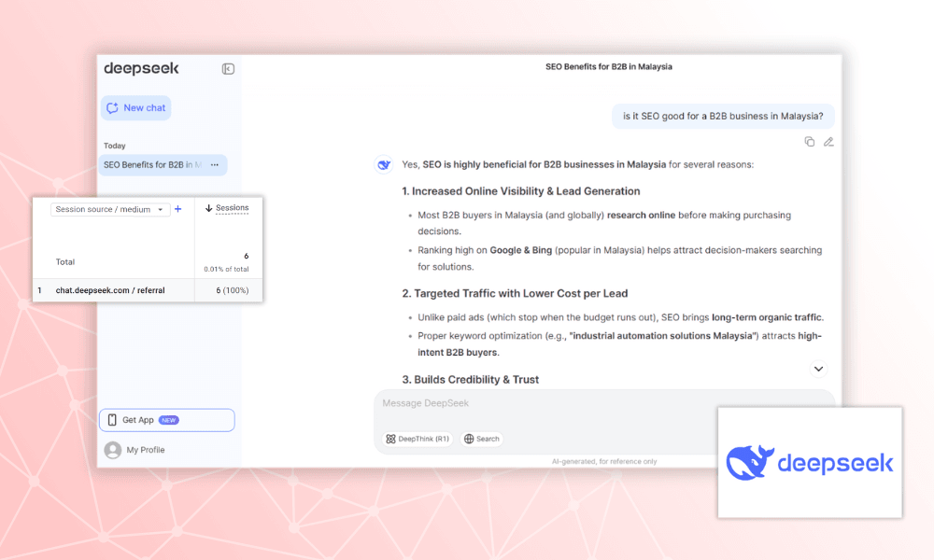Start a New chat
934x560 pixels.
tap(136, 108)
